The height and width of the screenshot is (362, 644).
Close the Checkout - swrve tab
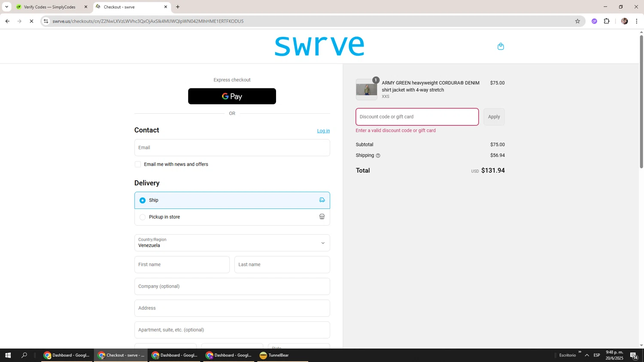166,7
